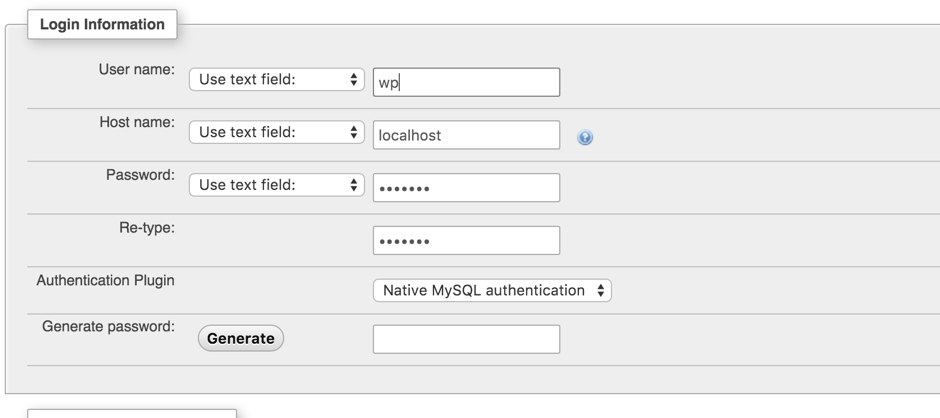
Task: Choose the Native MySQL authentication plugin dropdown
Action: point(491,291)
